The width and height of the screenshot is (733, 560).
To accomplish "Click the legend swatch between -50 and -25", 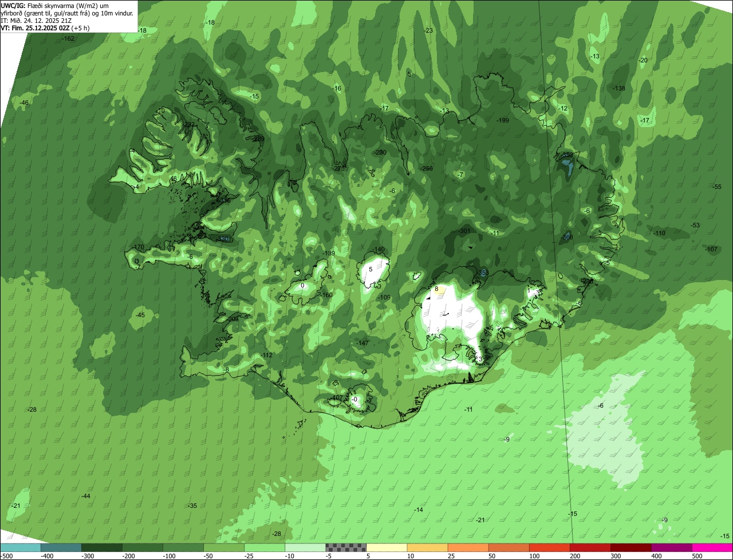I will 224,547.
